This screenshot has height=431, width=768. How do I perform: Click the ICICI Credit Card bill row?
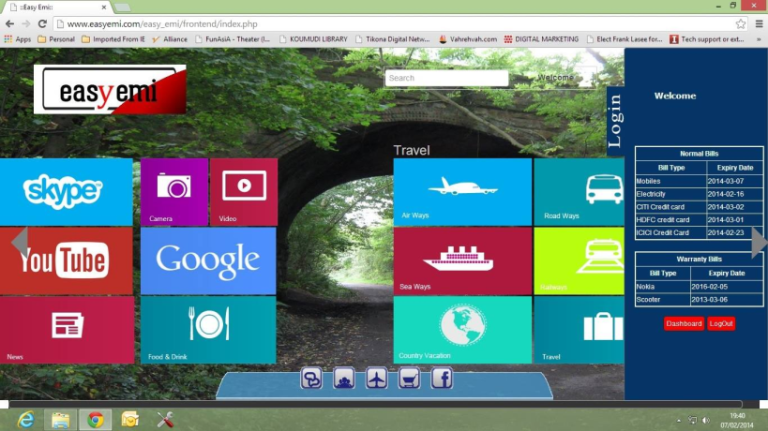coord(699,233)
